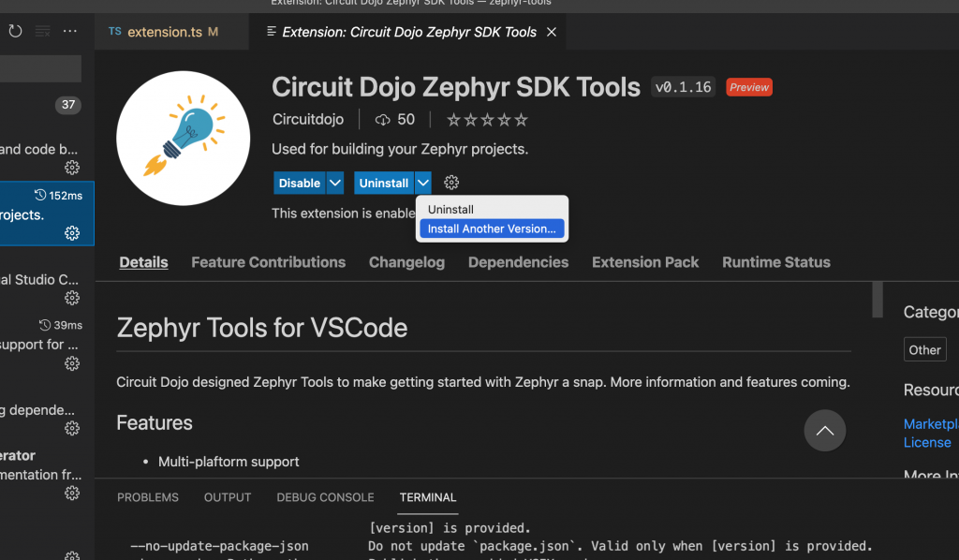Select the Other category tag
Image resolution: width=959 pixels, height=560 pixels.
point(924,349)
